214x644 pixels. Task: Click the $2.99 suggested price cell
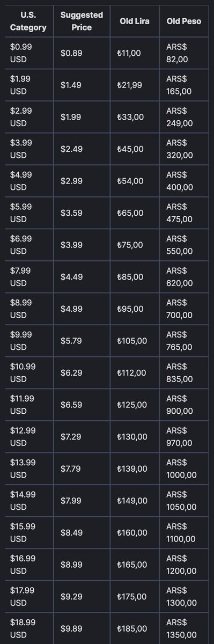[x=82, y=181]
